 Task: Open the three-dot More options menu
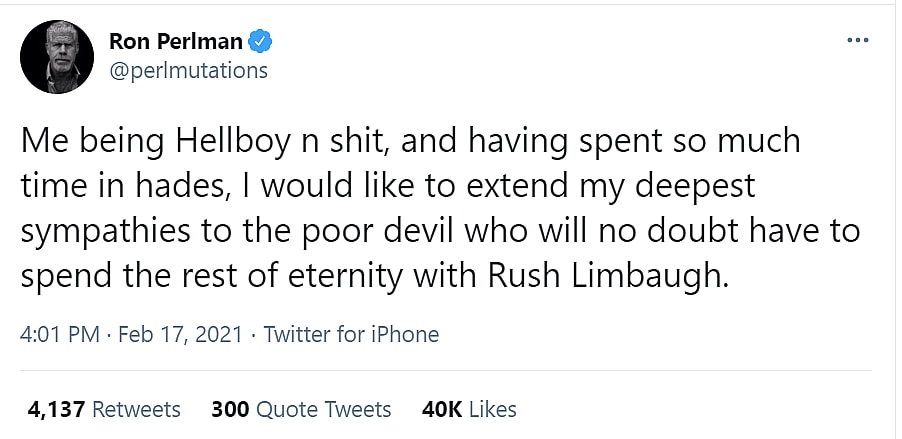coord(857,40)
